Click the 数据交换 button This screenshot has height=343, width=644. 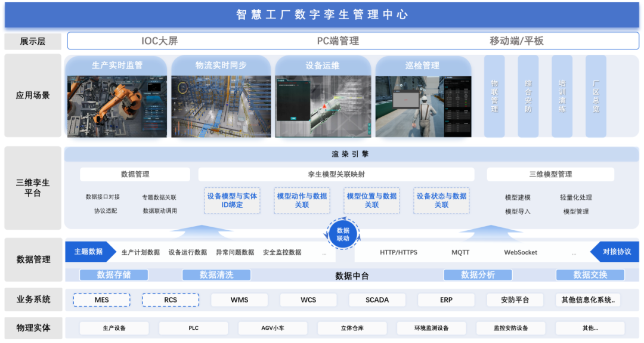tap(590, 275)
